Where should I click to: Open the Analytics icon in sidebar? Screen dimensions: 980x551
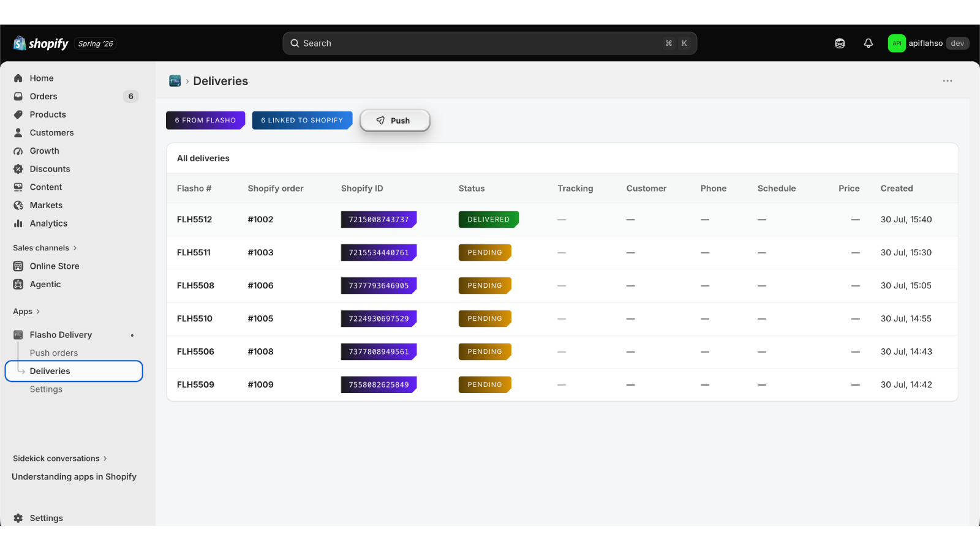18,223
